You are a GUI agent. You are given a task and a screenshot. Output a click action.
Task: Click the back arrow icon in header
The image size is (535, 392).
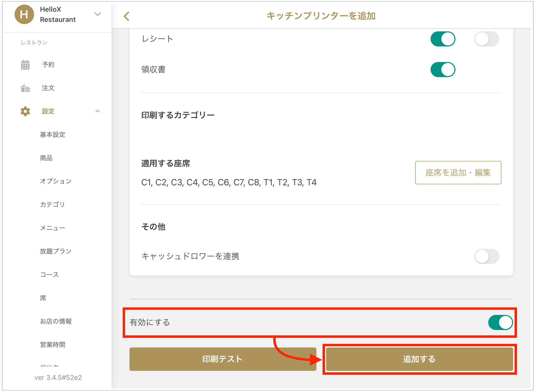click(127, 16)
